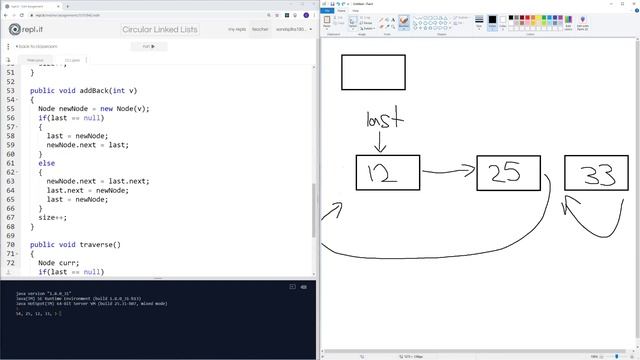Image resolution: width=640 pixels, height=360 pixels.
Task: Choose the Pencil tool in Paint
Action: tap(381, 20)
